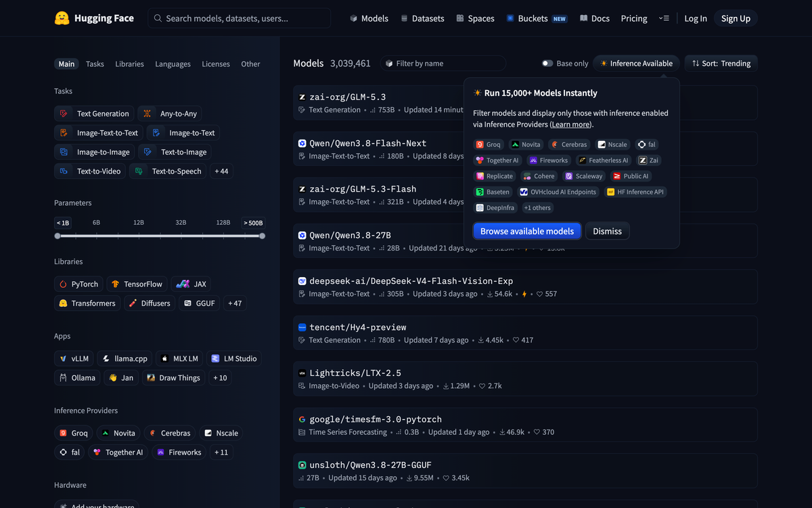
Task: Select the Draw Things app filter
Action: (173, 378)
